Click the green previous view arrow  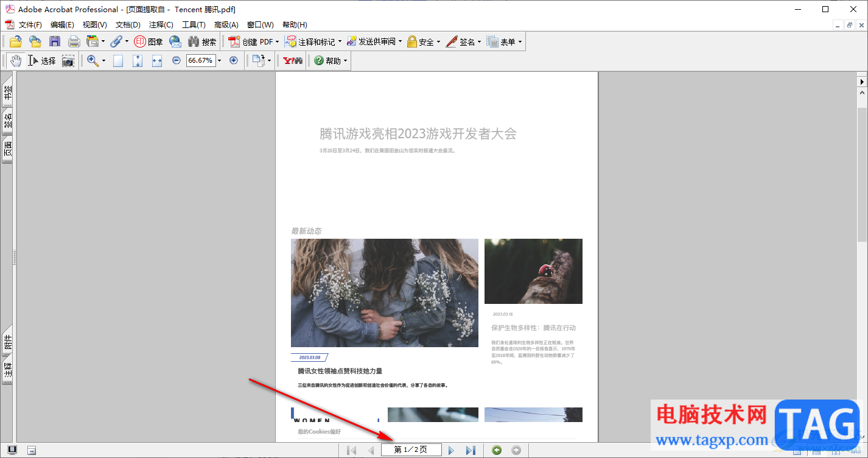pos(497,450)
